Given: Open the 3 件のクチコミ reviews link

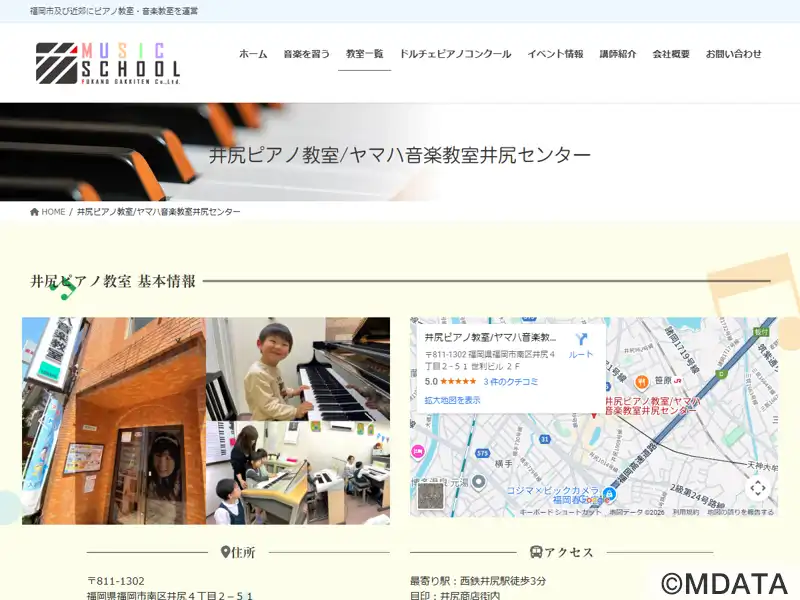Looking at the screenshot, I should [x=511, y=381].
